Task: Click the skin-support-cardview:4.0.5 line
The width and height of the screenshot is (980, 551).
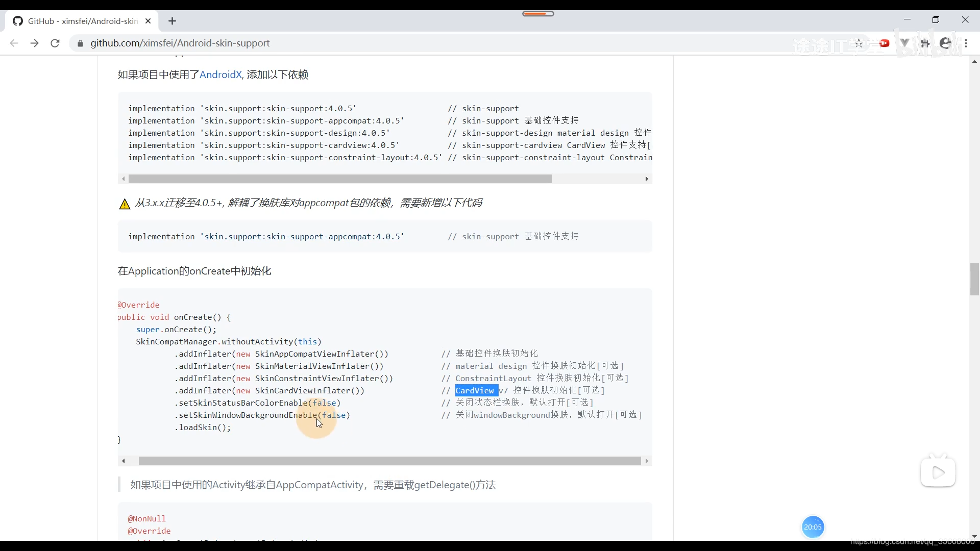Action: (x=264, y=145)
